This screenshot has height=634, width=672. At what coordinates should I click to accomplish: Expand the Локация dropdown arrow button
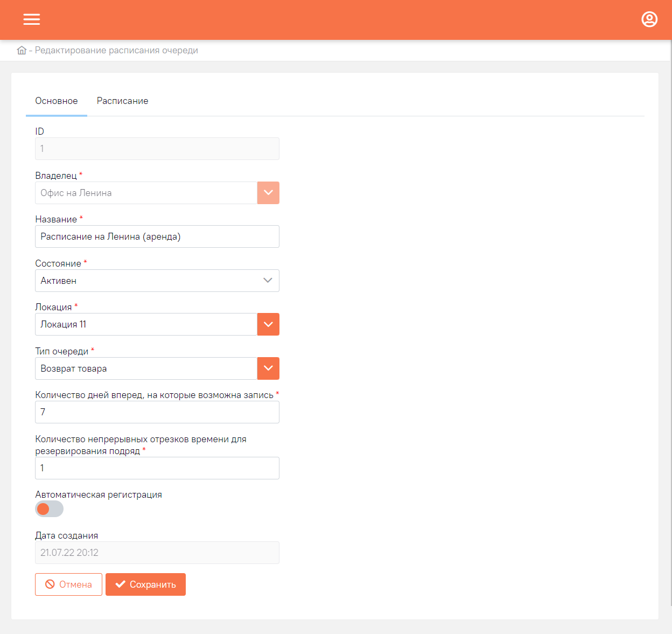pos(268,324)
